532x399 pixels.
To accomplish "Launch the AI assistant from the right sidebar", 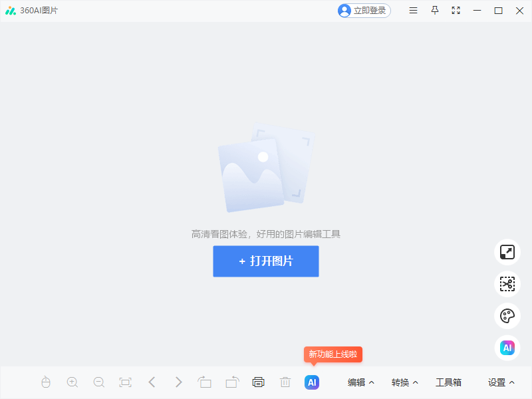I will [x=507, y=348].
